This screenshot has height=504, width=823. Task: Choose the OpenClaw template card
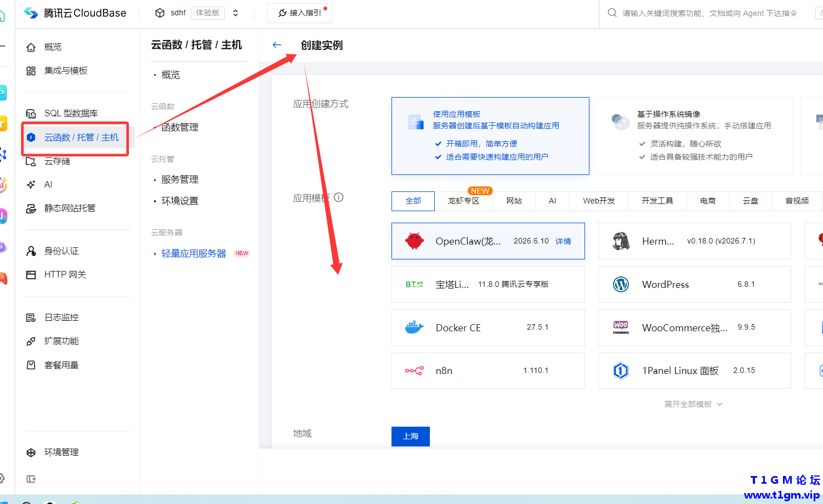(x=488, y=241)
